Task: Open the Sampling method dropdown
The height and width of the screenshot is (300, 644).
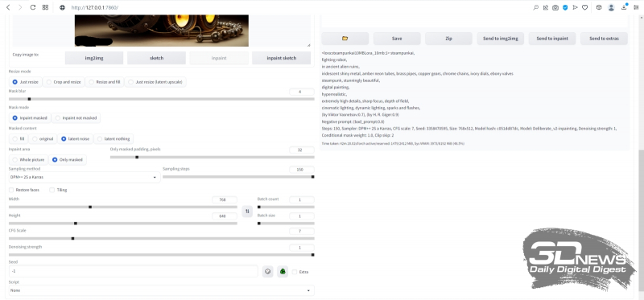Action: 85,177
